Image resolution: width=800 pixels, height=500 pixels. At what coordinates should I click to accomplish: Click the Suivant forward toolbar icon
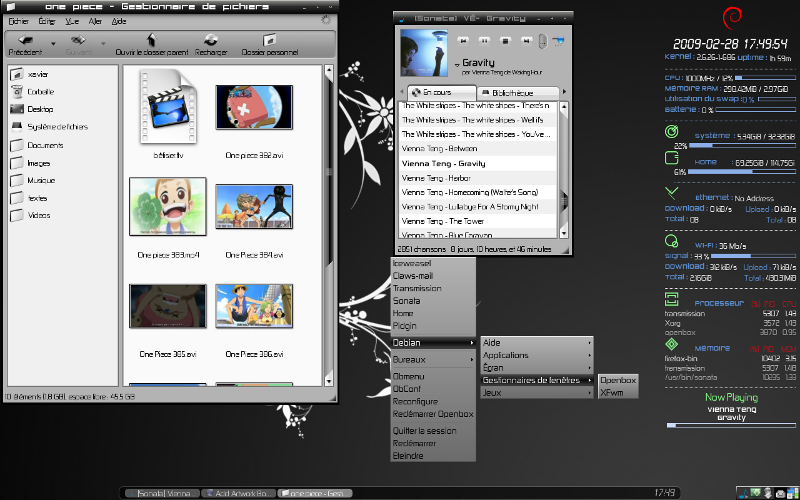pos(78,40)
